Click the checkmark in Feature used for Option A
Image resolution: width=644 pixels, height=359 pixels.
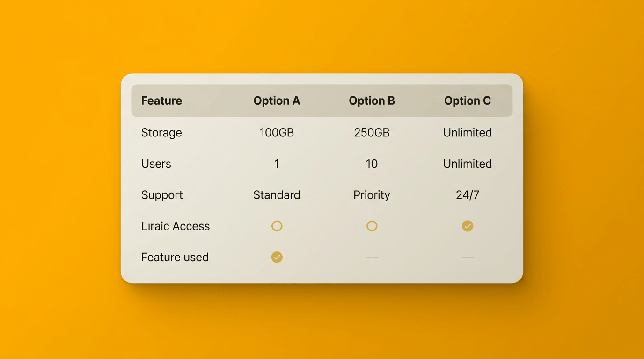point(277,257)
